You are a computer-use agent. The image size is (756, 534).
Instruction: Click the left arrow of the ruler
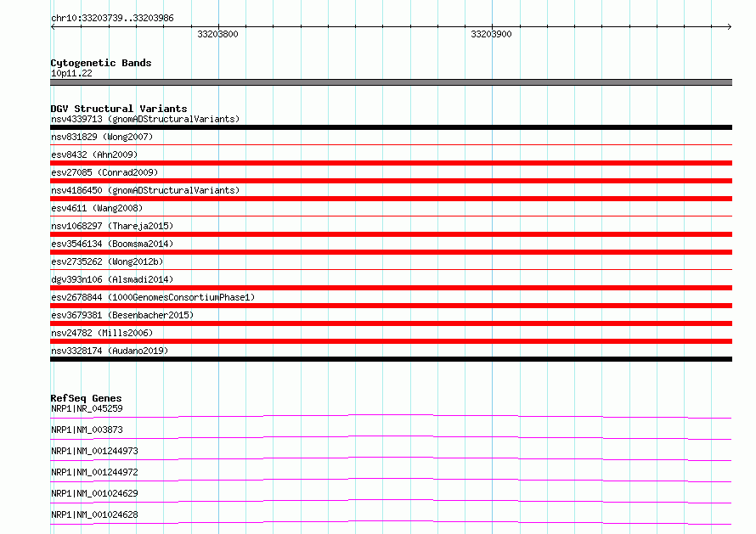point(53,26)
